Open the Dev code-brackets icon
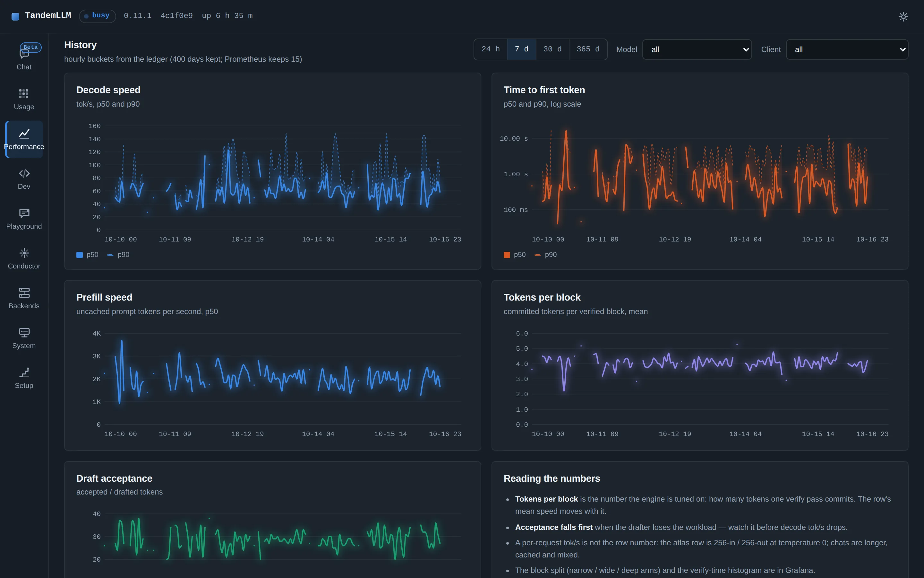This screenshot has height=578, width=924. 24,173
